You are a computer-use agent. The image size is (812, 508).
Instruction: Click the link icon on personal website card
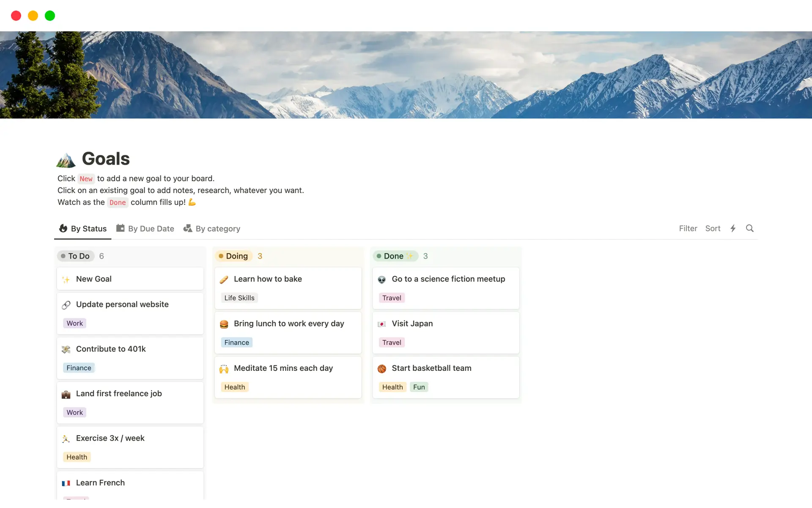[66, 305]
